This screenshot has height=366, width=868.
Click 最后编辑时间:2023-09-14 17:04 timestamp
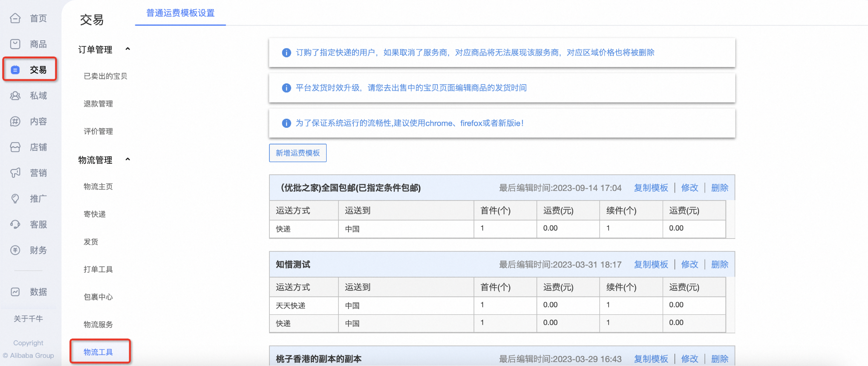560,188
